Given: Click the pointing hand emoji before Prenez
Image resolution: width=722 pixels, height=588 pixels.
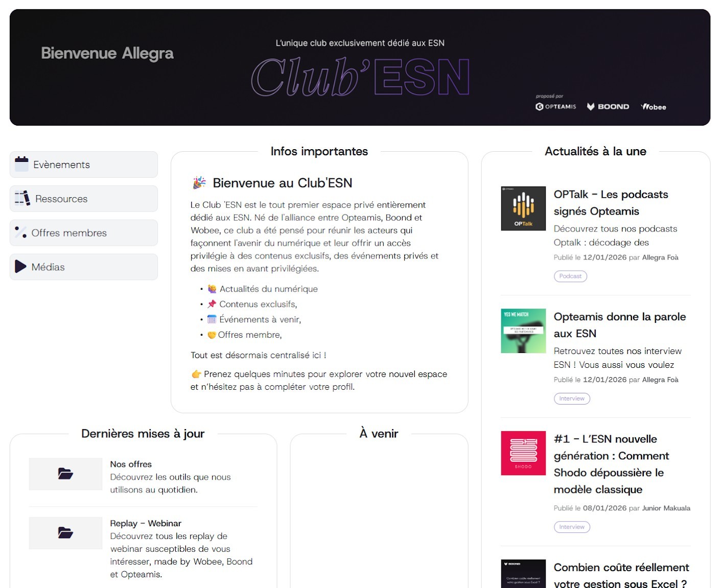Looking at the screenshot, I should [x=196, y=374].
